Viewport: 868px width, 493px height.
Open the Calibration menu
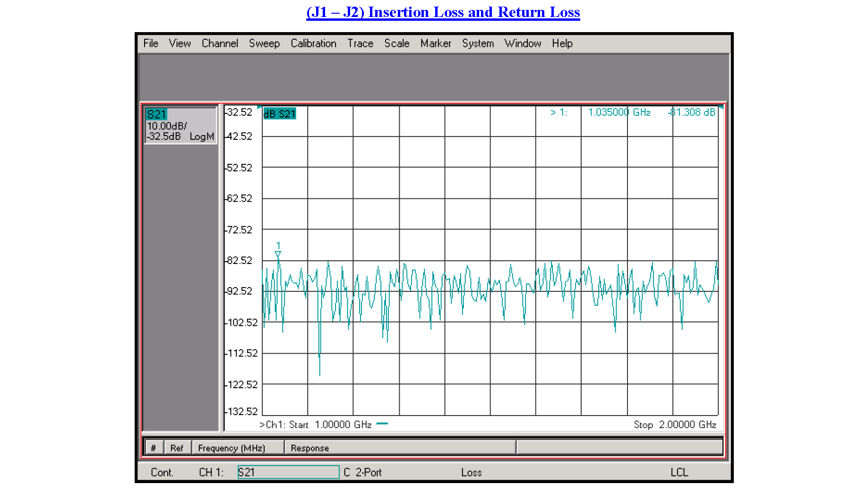click(313, 43)
